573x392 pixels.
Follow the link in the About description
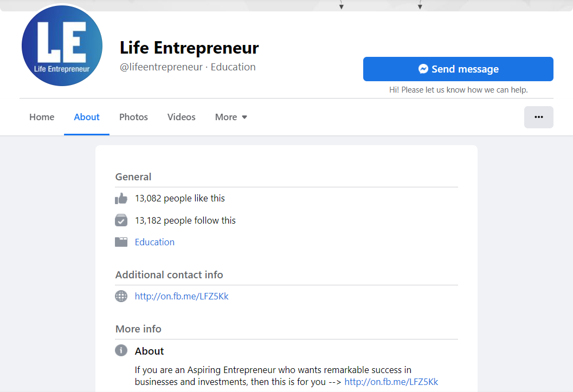coord(391,382)
